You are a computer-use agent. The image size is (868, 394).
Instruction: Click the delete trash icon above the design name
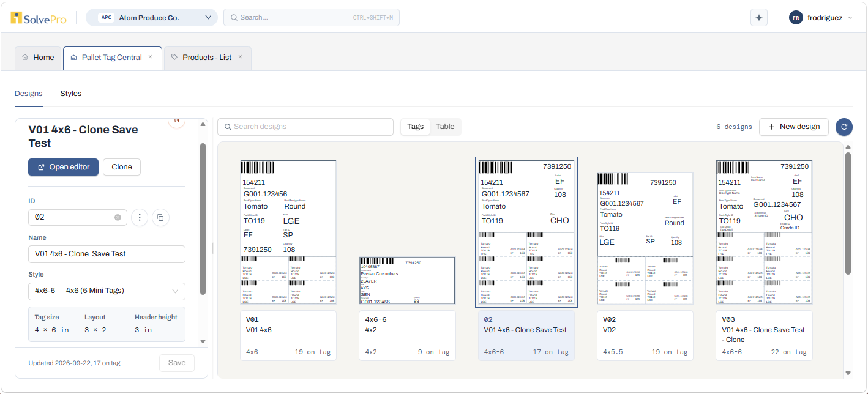tap(176, 121)
